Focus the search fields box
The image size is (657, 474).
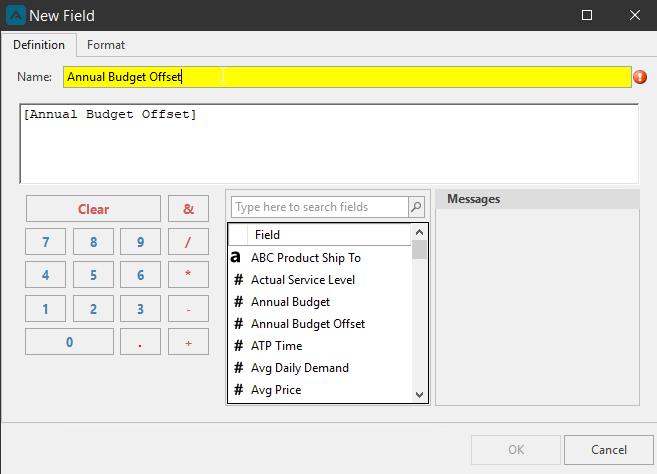[x=320, y=207]
